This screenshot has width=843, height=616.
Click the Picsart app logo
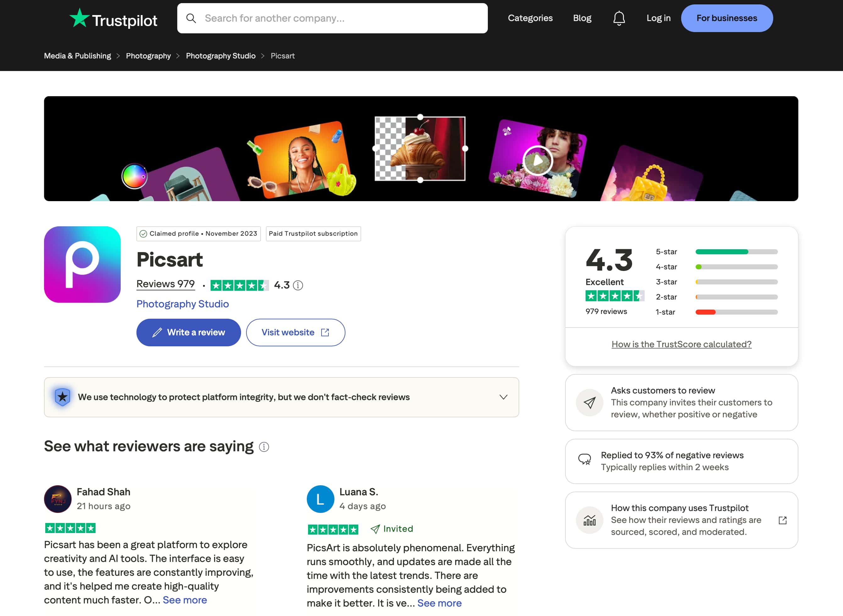(82, 264)
